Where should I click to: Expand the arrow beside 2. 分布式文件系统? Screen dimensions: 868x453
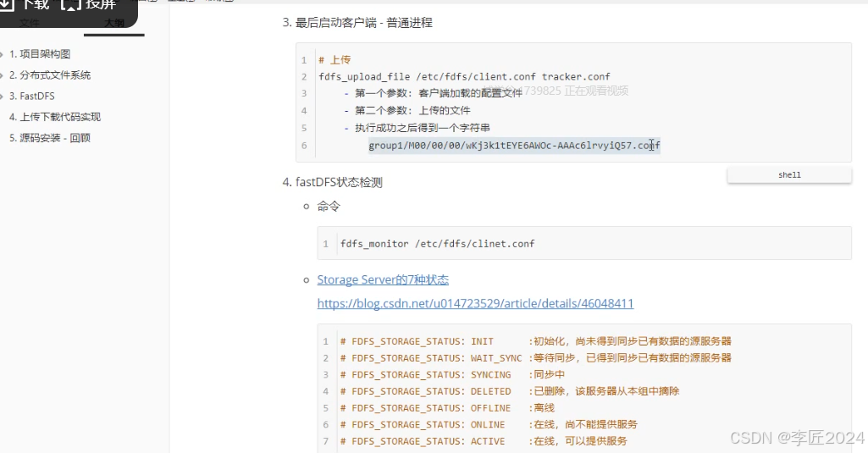pos(2,75)
